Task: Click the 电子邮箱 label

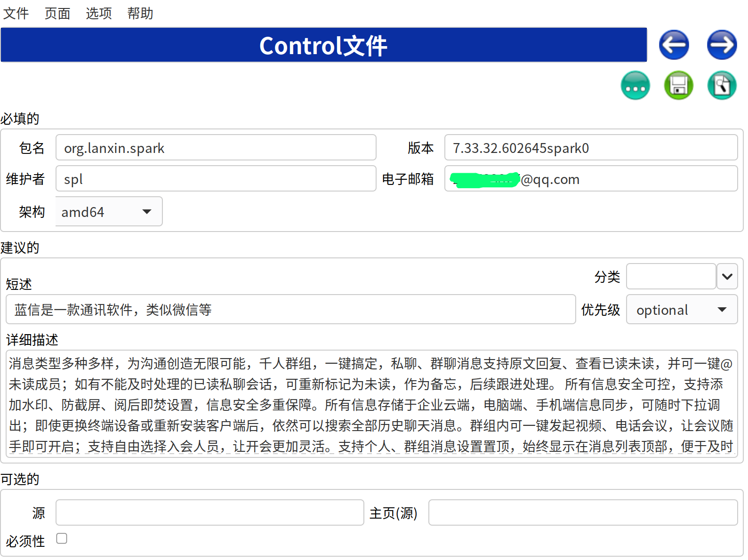Action: 408,179
